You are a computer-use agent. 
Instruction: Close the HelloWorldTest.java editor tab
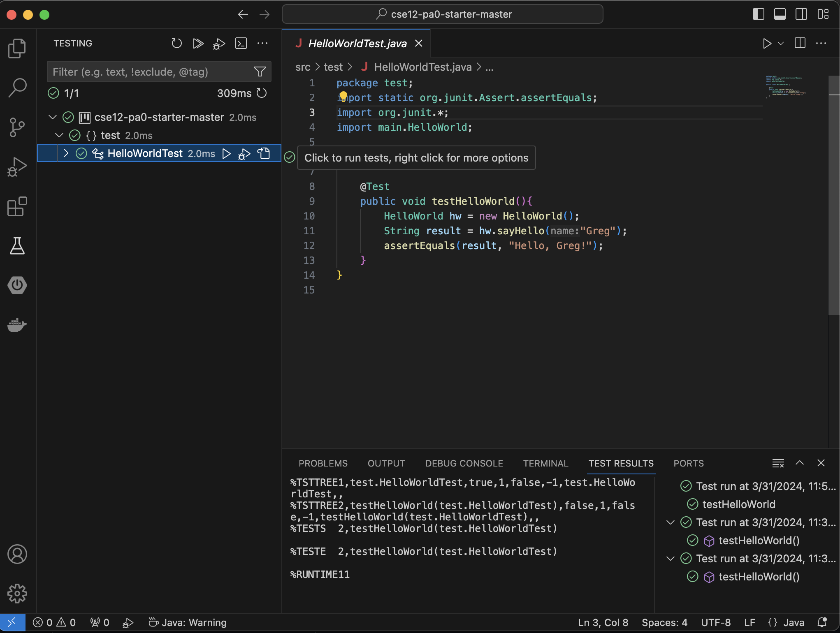point(418,43)
